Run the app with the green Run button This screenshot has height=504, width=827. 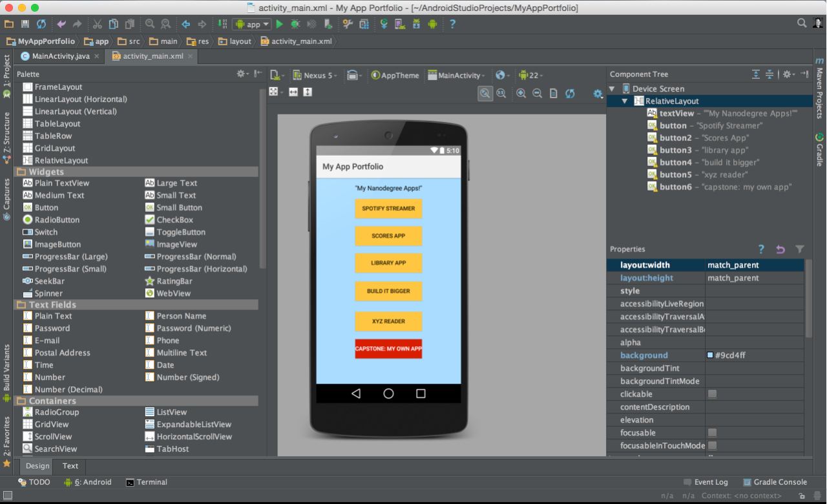[280, 24]
